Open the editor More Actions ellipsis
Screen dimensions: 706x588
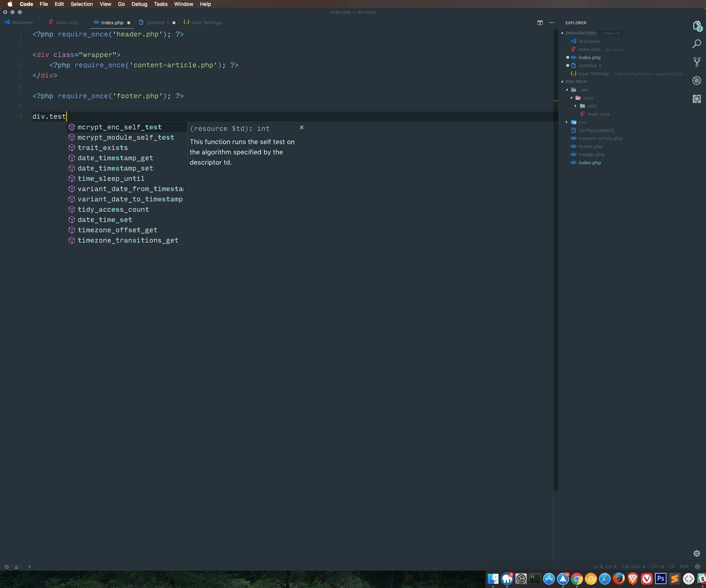coord(552,23)
